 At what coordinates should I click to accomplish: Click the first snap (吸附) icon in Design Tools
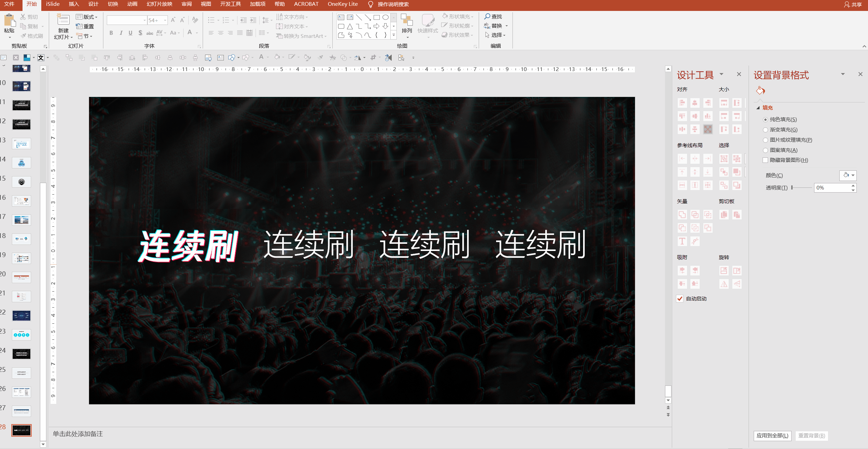pos(682,270)
